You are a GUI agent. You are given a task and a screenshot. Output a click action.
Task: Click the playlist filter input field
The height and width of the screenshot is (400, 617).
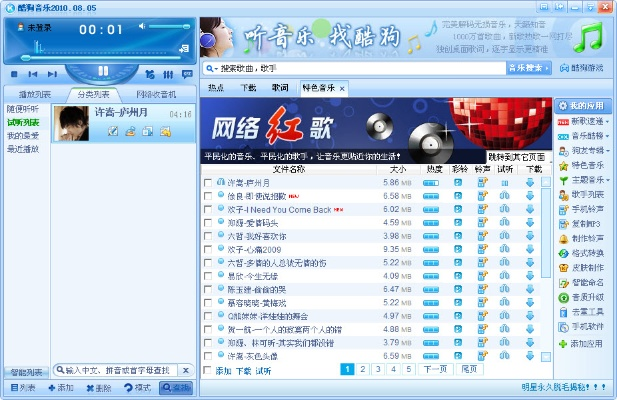pos(121,370)
